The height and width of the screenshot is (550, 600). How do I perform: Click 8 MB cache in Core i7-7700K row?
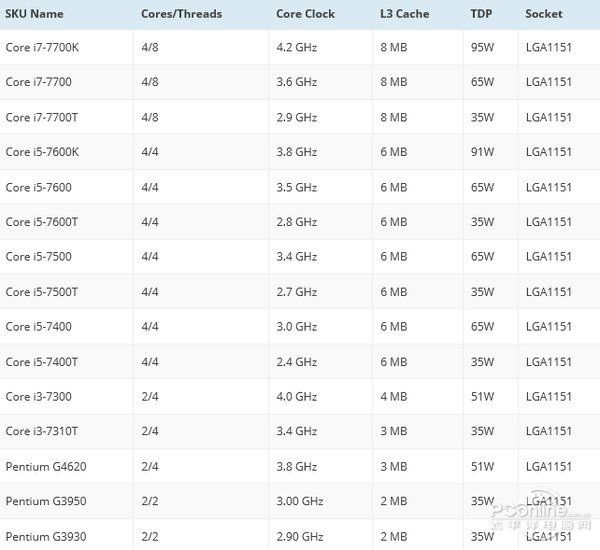394,47
